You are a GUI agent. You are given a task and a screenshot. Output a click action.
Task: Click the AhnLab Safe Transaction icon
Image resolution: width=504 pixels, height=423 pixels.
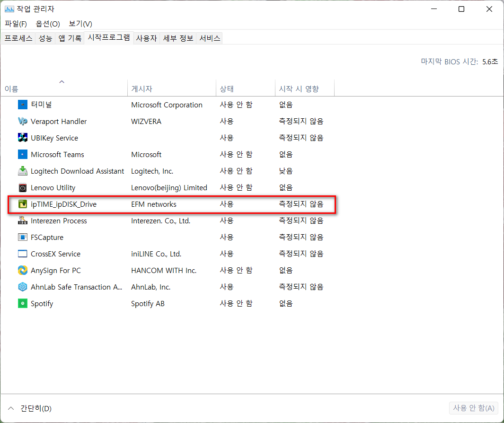pos(23,287)
